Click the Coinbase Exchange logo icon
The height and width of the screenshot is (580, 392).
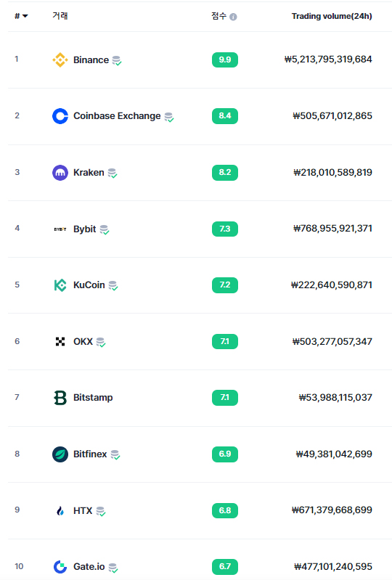60,116
